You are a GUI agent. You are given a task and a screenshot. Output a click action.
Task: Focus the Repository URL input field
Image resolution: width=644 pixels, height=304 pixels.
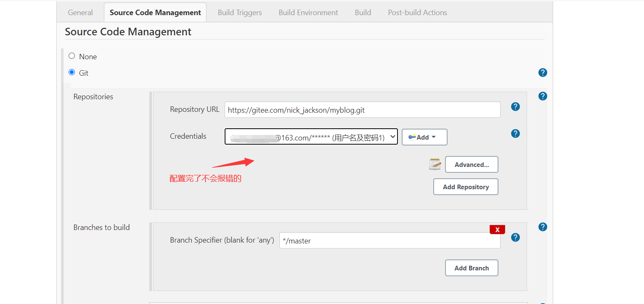tap(363, 110)
